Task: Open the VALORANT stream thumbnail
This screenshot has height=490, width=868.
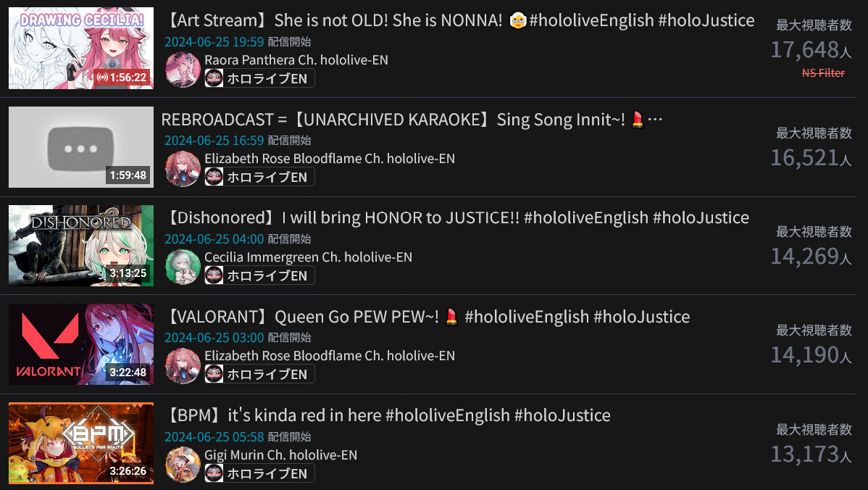Action: pos(81,344)
